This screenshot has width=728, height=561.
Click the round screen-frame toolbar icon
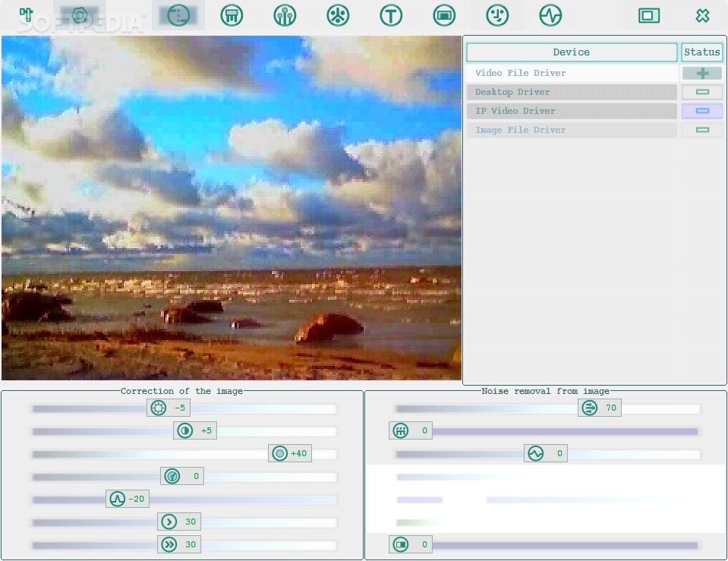pos(444,15)
